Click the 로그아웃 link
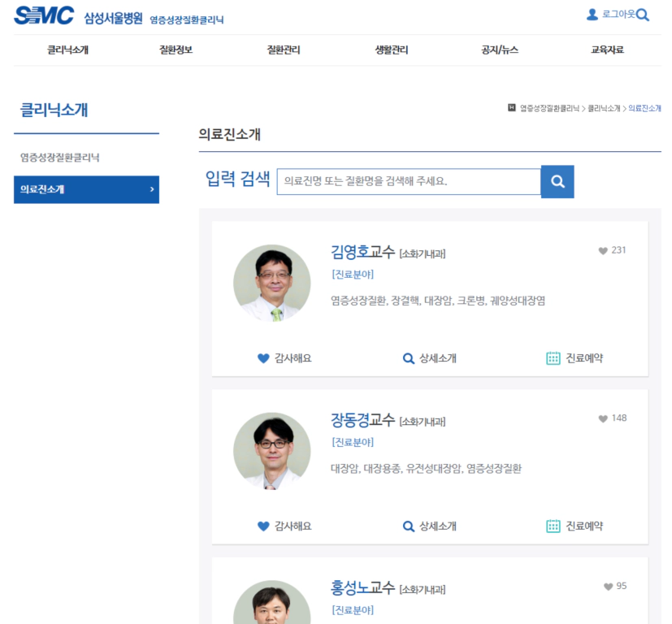This screenshot has width=672, height=624. pos(618,15)
